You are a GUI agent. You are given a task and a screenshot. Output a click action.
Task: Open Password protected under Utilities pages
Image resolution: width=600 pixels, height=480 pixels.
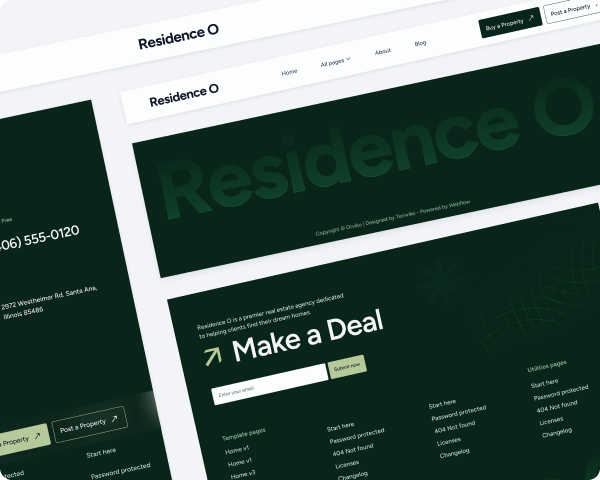pyautogui.click(x=561, y=392)
